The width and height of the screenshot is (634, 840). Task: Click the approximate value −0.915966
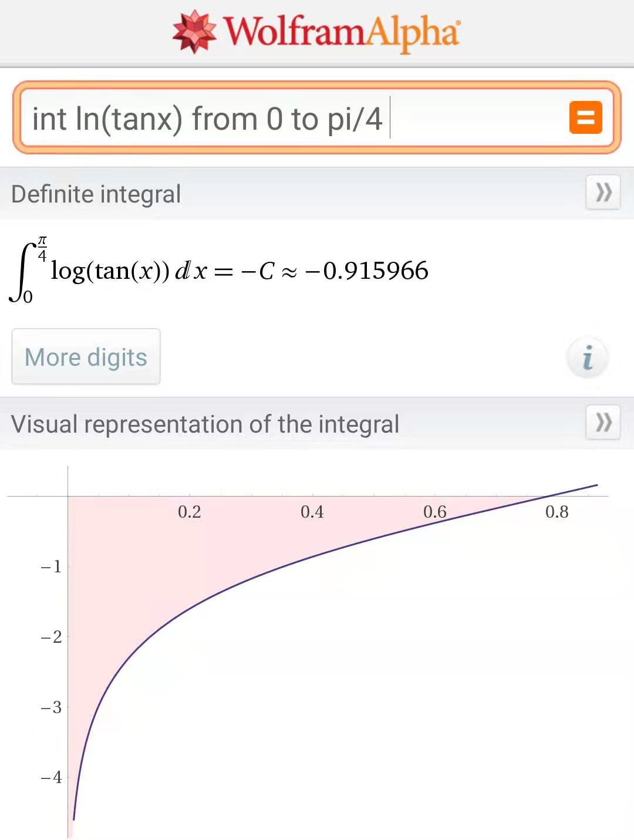[x=367, y=271]
